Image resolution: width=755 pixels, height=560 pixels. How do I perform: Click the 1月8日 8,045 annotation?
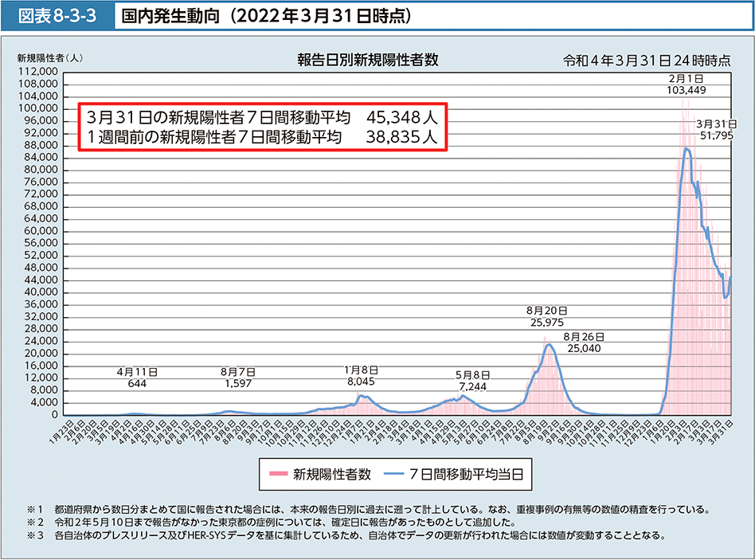pos(361,375)
